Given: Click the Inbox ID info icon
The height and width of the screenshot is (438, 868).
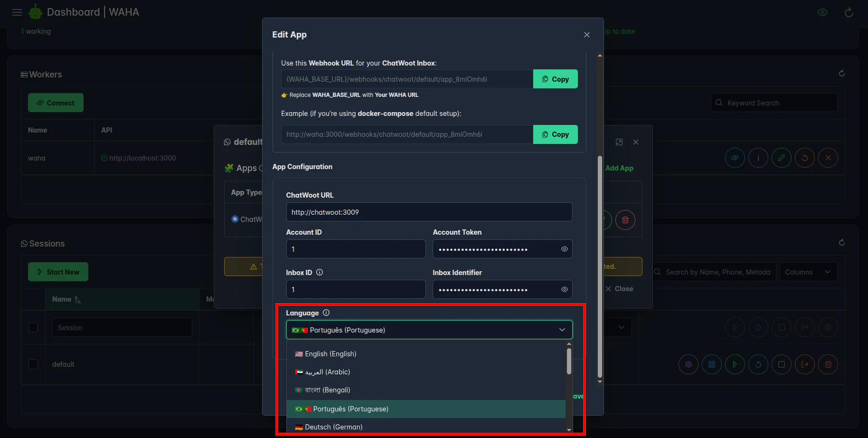Looking at the screenshot, I should point(320,272).
